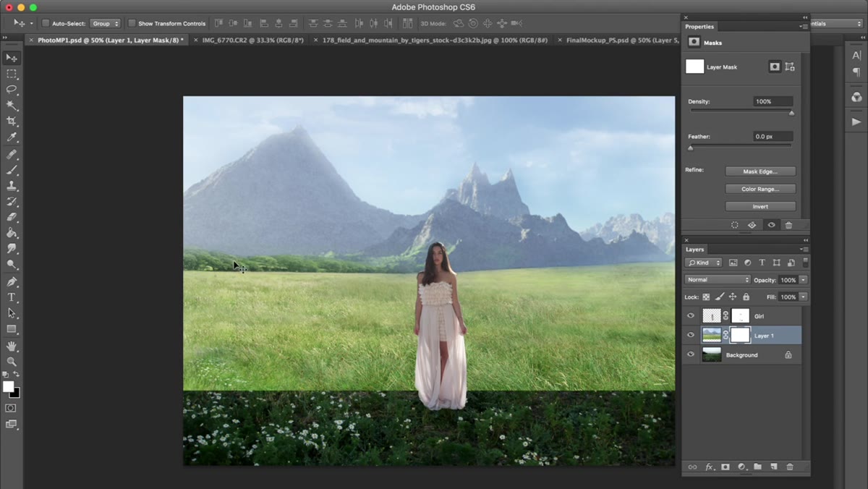
Task: Select the Magic Wand tool
Action: click(12, 106)
